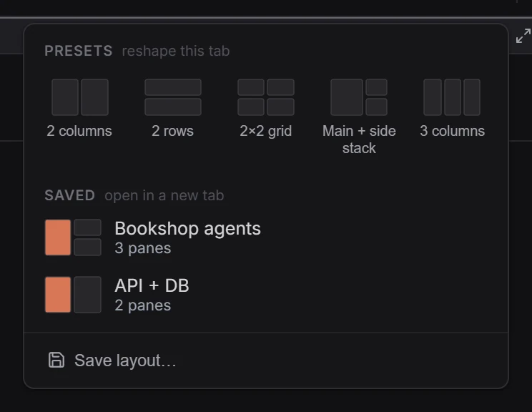
Task: Click the '2 columns' label
Action: click(x=79, y=131)
